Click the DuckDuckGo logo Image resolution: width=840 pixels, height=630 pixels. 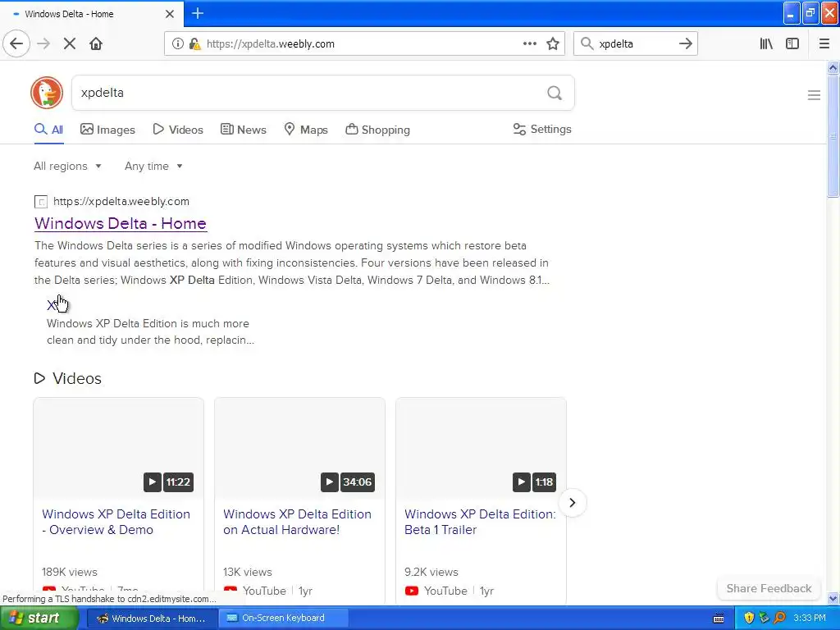(47, 93)
